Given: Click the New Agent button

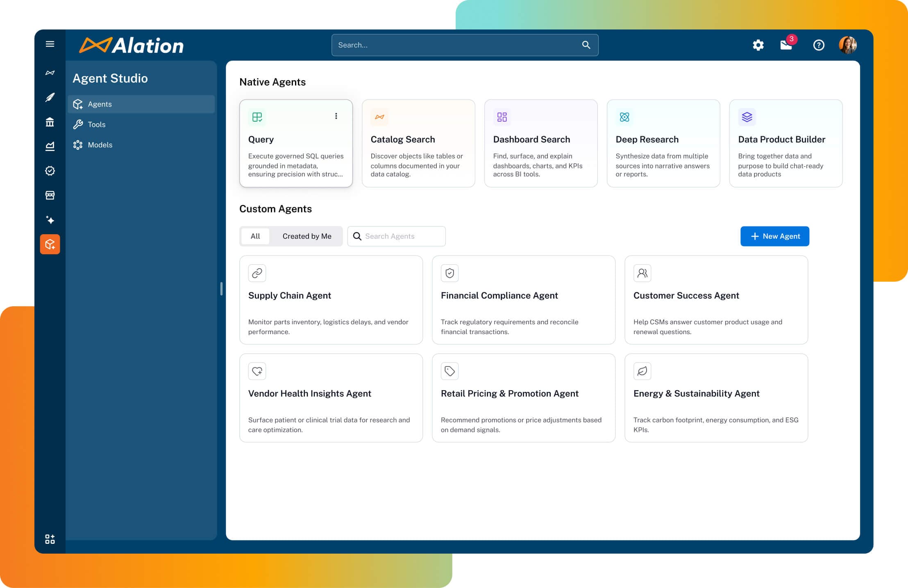Looking at the screenshot, I should coord(774,236).
